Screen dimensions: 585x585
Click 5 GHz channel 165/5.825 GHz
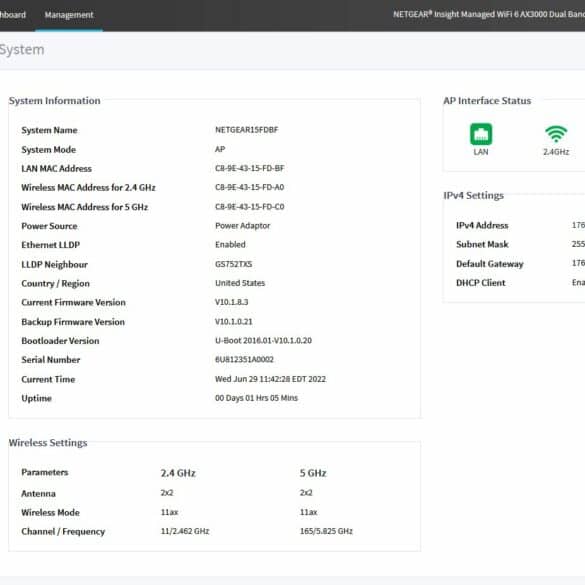tap(326, 531)
